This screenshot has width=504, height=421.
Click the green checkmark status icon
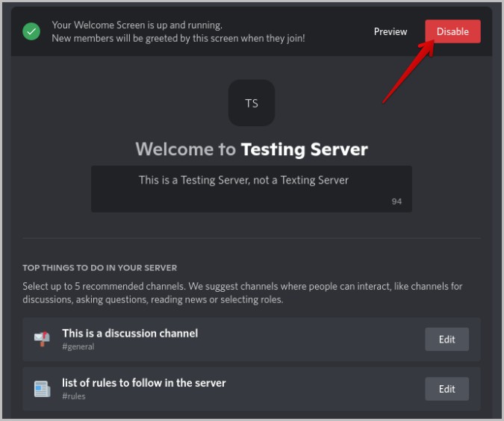click(x=31, y=31)
